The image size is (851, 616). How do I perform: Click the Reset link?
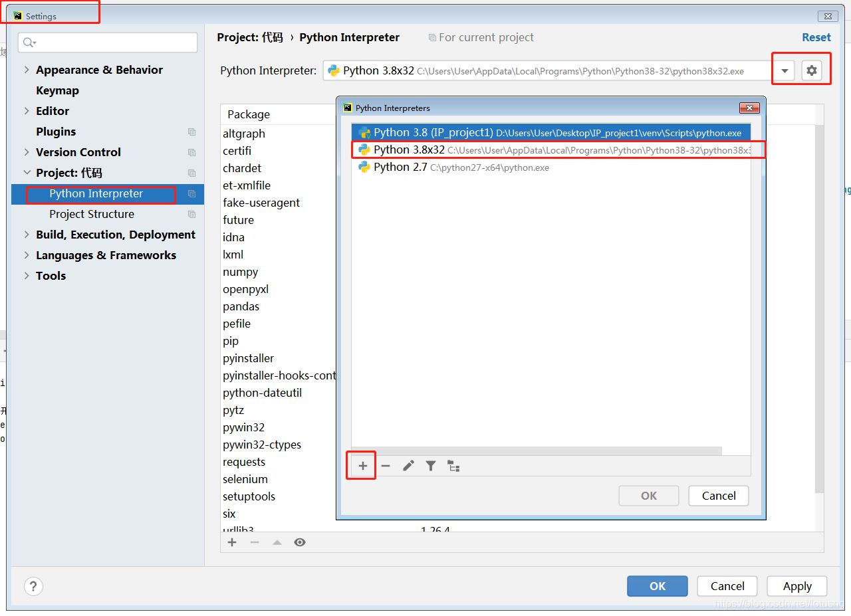click(816, 37)
